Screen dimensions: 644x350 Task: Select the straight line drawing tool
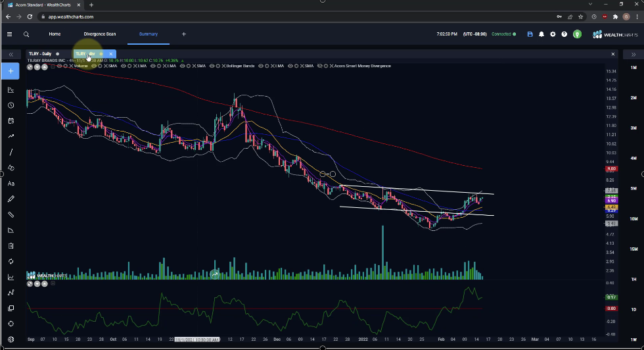(x=11, y=152)
